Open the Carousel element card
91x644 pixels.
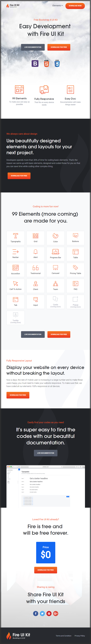click(x=56, y=270)
